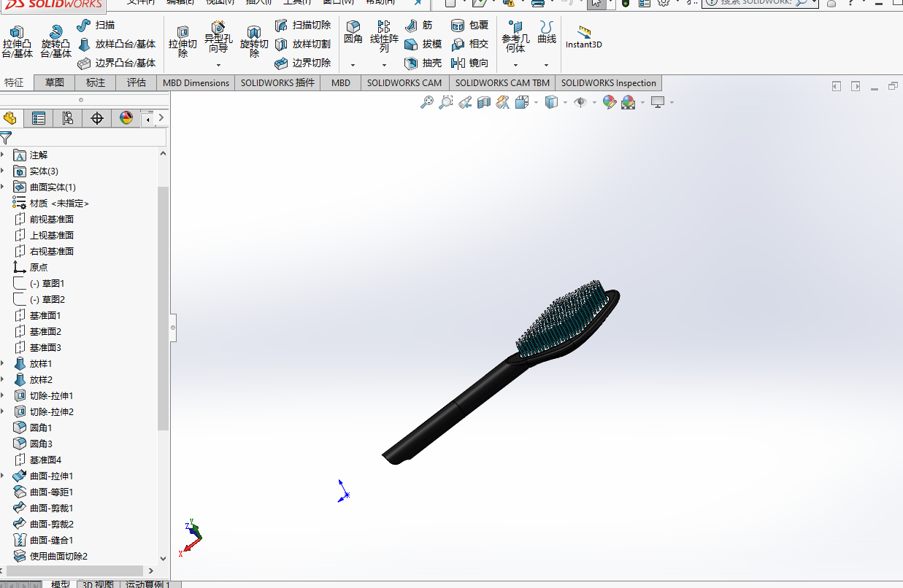Toggle Instant3D mode
The image size is (903, 588).
(584, 37)
